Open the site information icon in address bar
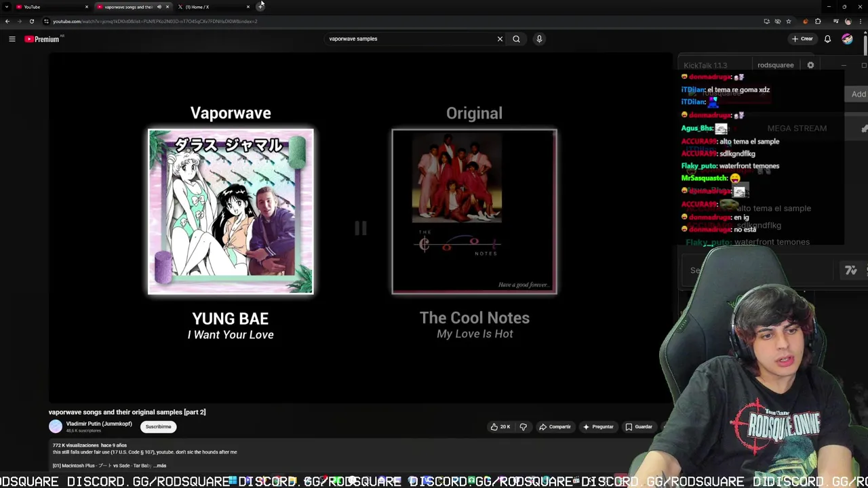 (46, 21)
